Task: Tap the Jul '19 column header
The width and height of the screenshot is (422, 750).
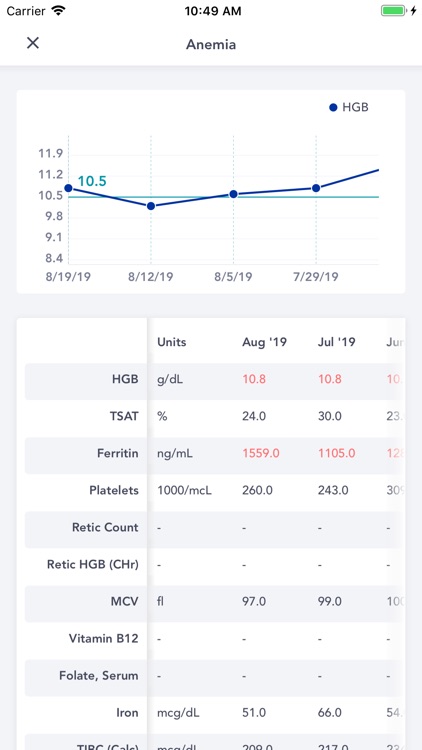Action: [x=337, y=342]
